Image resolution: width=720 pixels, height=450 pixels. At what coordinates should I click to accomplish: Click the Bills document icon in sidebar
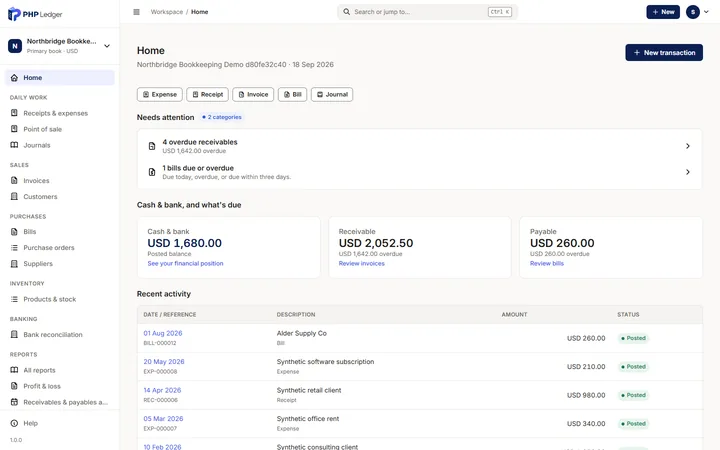14,231
